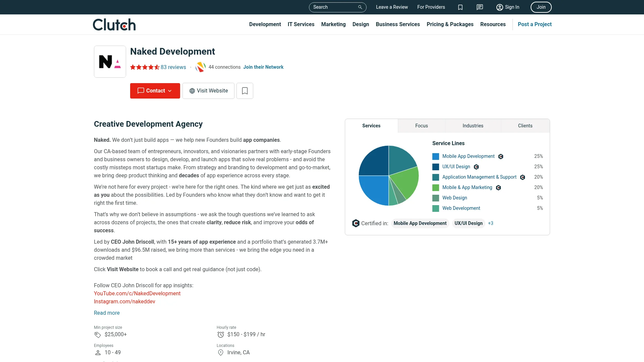The height and width of the screenshot is (362, 644).
Task: Click the UX/UI Design service line link
Action: point(456,167)
